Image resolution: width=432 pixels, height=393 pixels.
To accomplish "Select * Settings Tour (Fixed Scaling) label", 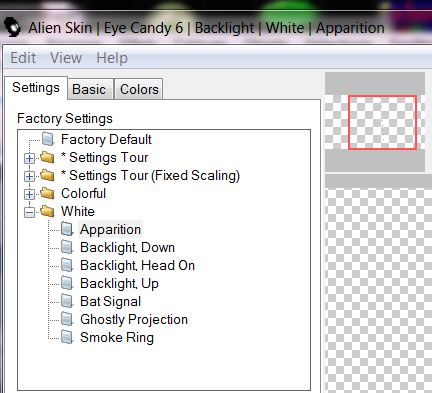I will pos(150,175).
